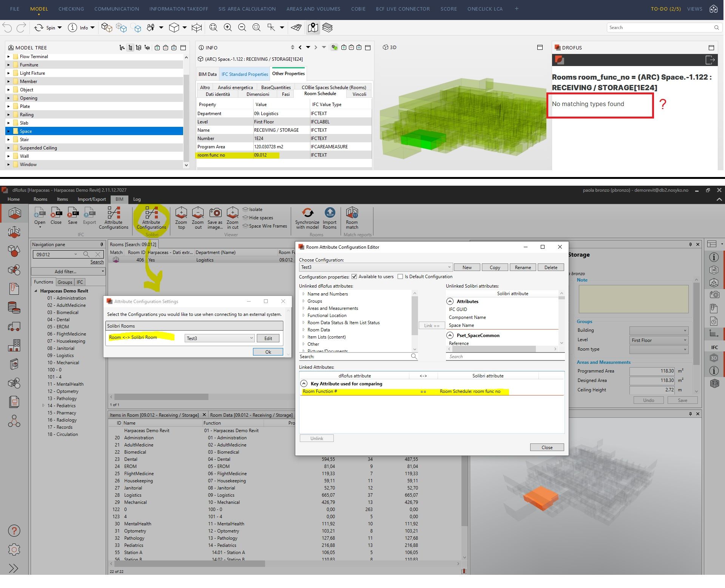Click Close in Room Attribute Configuration Editor
This screenshot has height=588, width=725.
tap(547, 447)
